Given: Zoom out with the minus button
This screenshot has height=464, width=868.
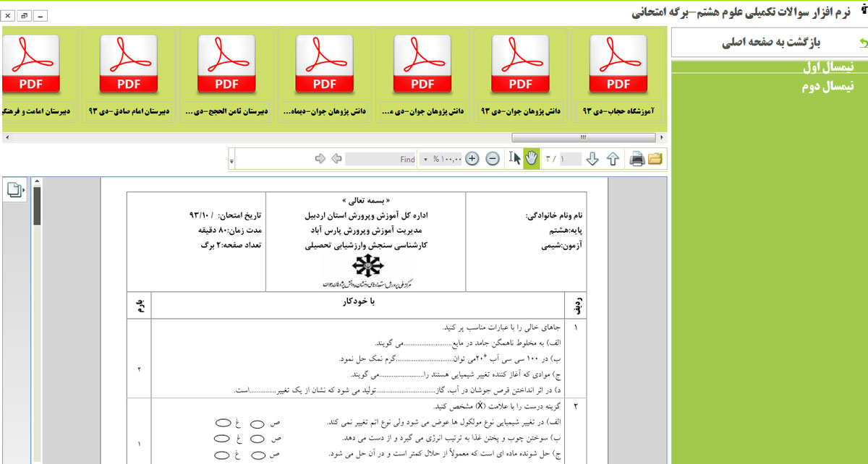Looking at the screenshot, I should pyautogui.click(x=493, y=159).
